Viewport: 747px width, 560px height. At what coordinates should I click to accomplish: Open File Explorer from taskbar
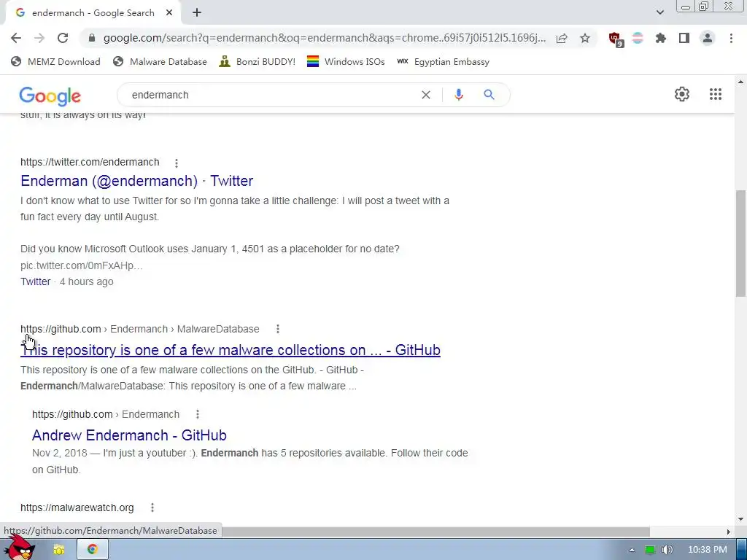pyautogui.click(x=58, y=550)
